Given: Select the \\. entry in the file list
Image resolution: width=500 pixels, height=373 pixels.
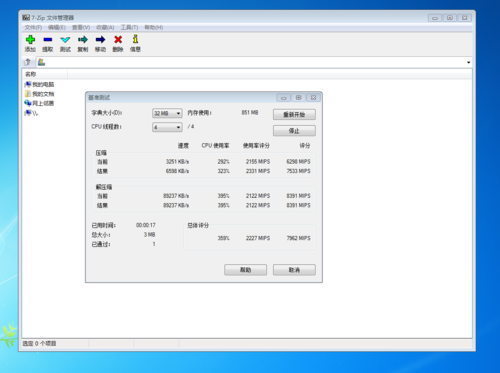Looking at the screenshot, I should [x=31, y=113].
